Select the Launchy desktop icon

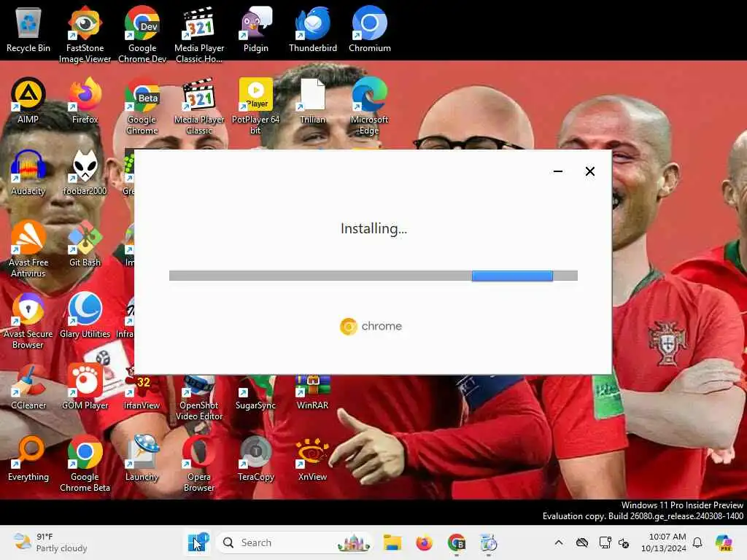(x=142, y=458)
